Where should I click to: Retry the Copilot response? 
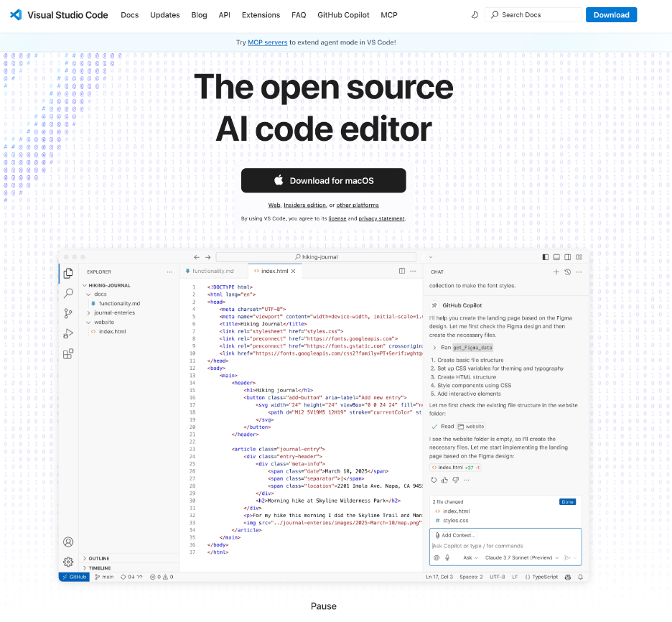[x=434, y=480]
